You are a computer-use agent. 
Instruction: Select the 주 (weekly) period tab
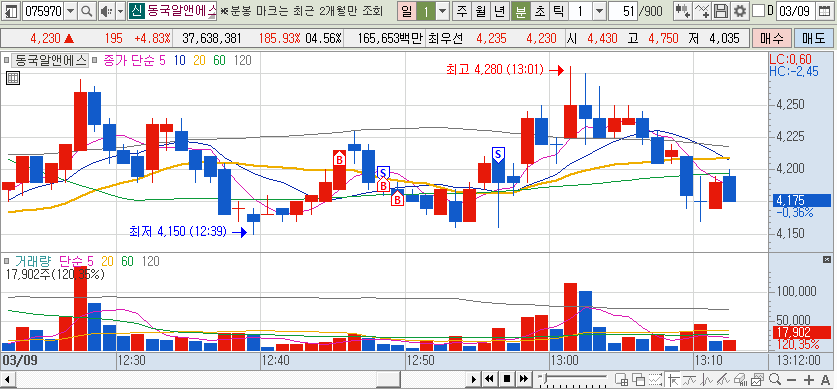click(x=462, y=10)
